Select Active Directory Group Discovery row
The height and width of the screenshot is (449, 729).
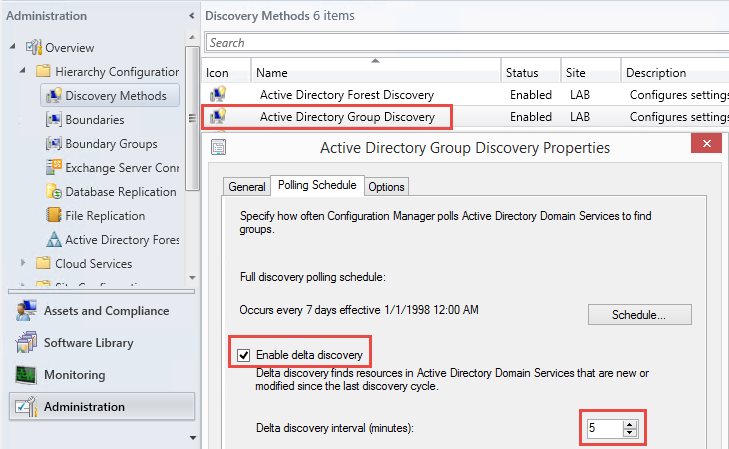click(465, 116)
